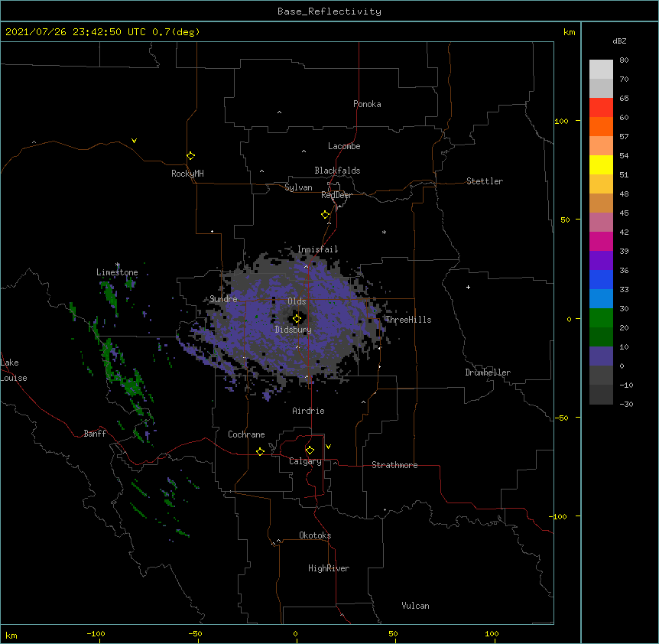Click the RockyMH label

[x=187, y=174]
